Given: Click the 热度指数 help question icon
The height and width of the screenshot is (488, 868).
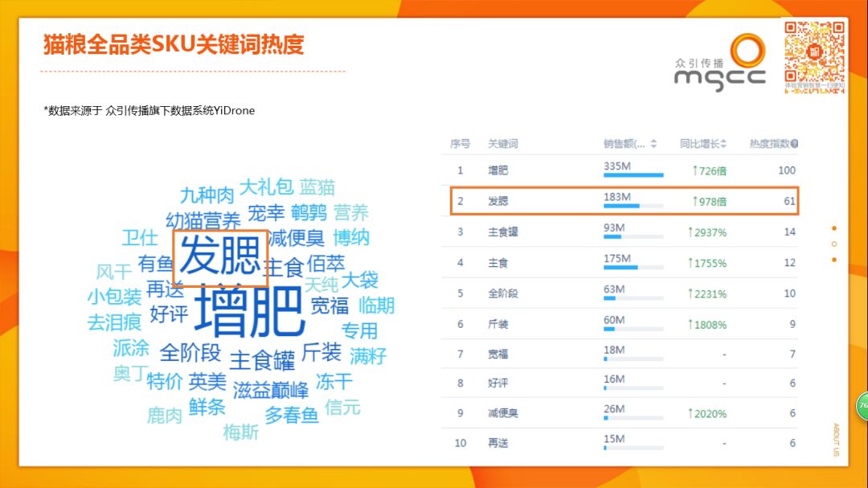Looking at the screenshot, I should click(794, 144).
